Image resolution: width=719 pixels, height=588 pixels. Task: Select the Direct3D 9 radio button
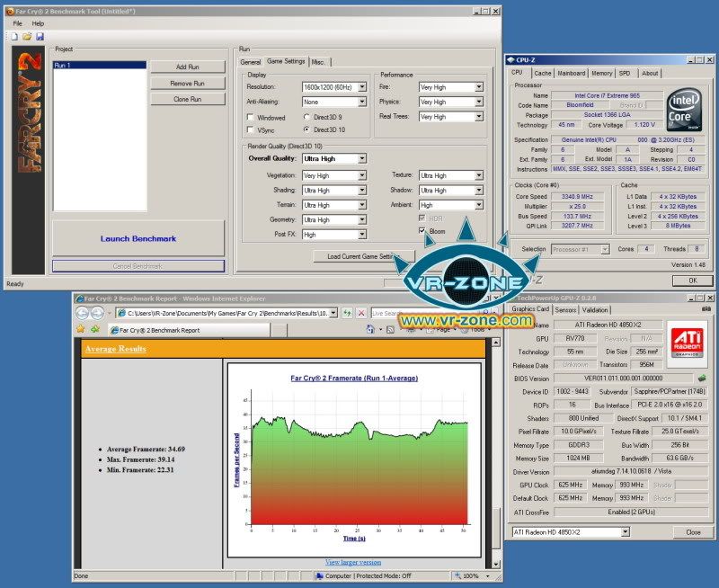point(307,117)
